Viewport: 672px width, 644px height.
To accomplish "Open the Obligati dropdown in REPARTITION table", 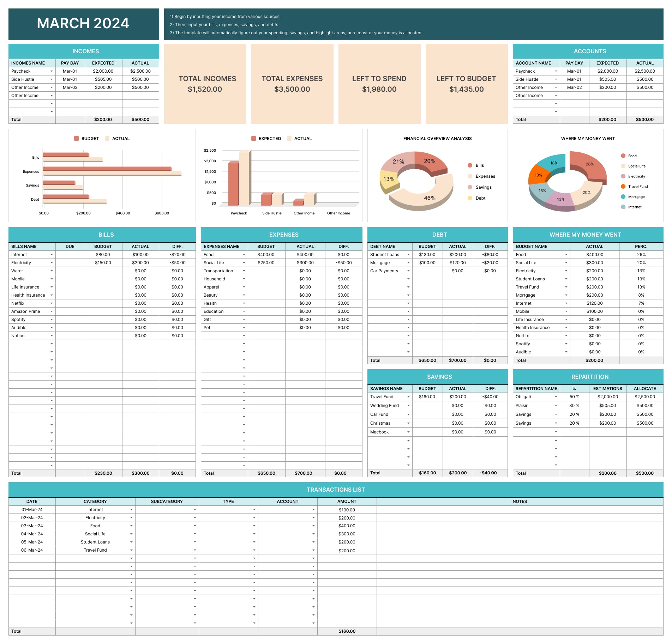I will (556, 397).
